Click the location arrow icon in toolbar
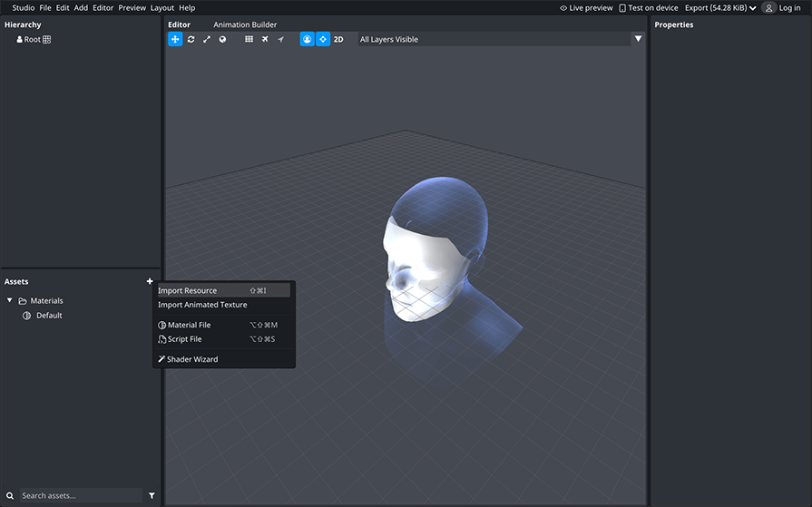This screenshot has width=812, height=507. (280, 40)
